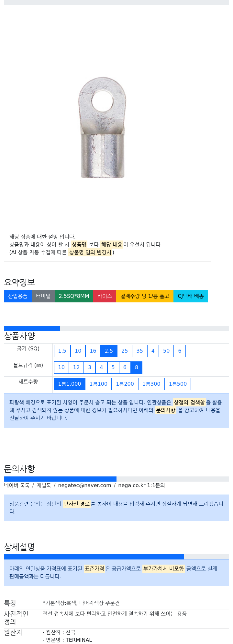Screen dimensions: 233x644
Task: Pick bolt size 5
Action: point(113,368)
